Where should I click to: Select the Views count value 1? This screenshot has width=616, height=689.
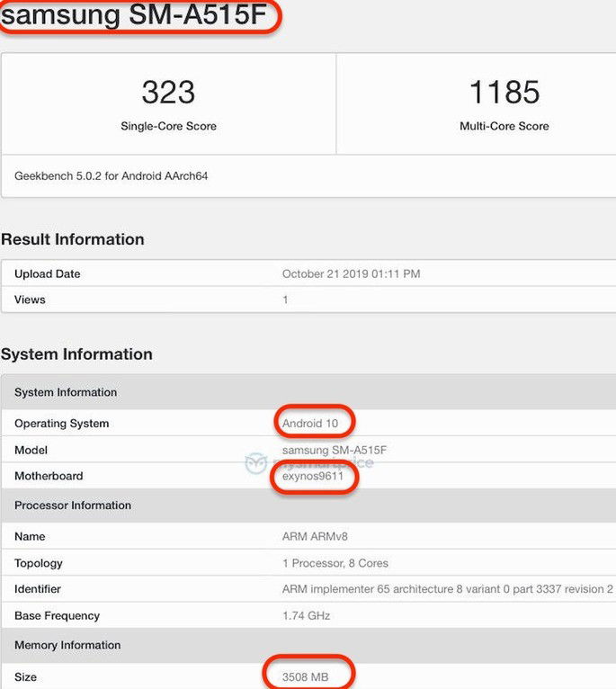285,300
